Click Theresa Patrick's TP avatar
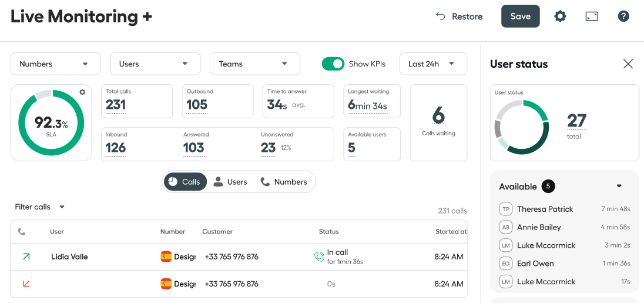 (x=505, y=209)
